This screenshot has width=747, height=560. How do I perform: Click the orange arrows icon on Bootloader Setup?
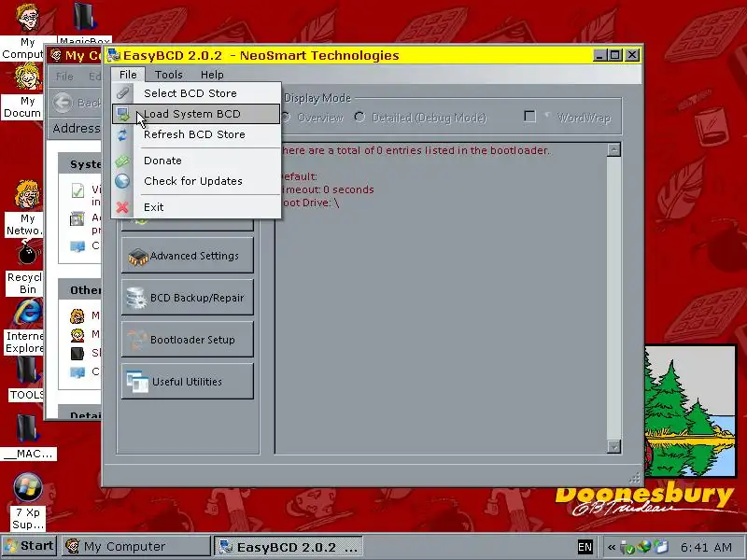click(136, 340)
